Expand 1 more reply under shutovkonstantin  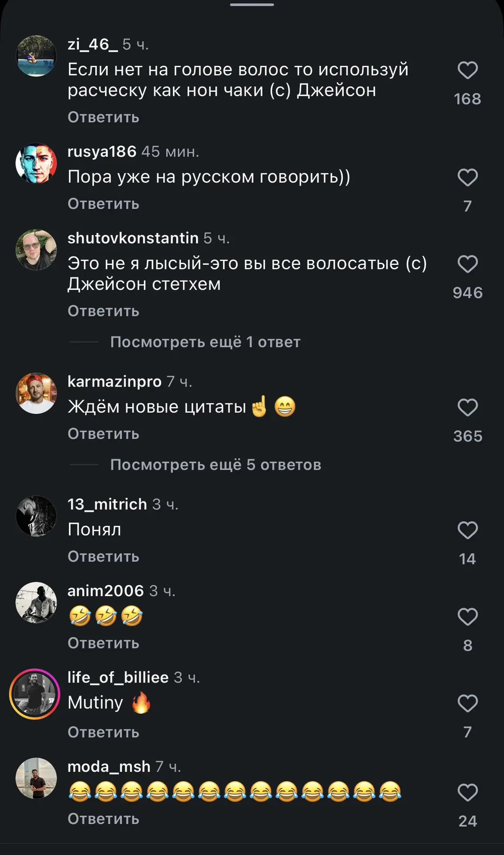(205, 342)
